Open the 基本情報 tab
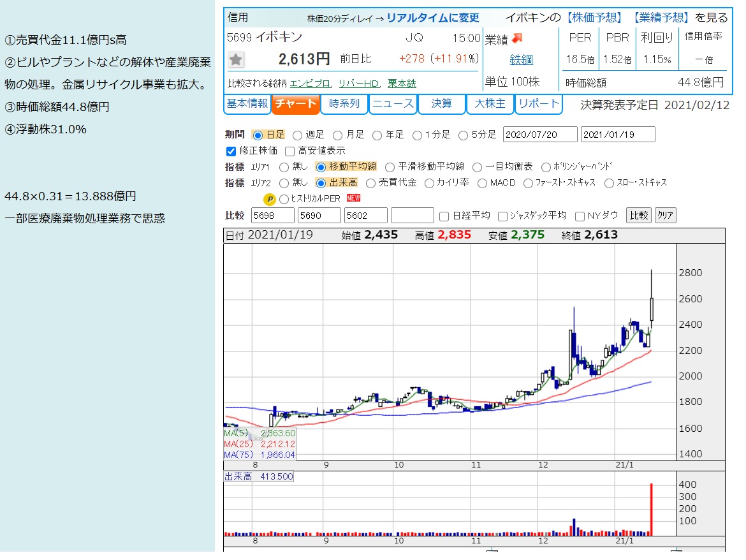This screenshot has width=746, height=560. point(247,104)
